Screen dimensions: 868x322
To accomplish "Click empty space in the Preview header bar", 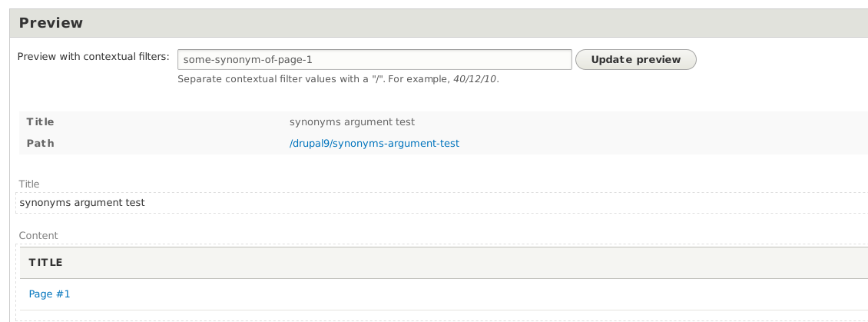I will [461, 23].
